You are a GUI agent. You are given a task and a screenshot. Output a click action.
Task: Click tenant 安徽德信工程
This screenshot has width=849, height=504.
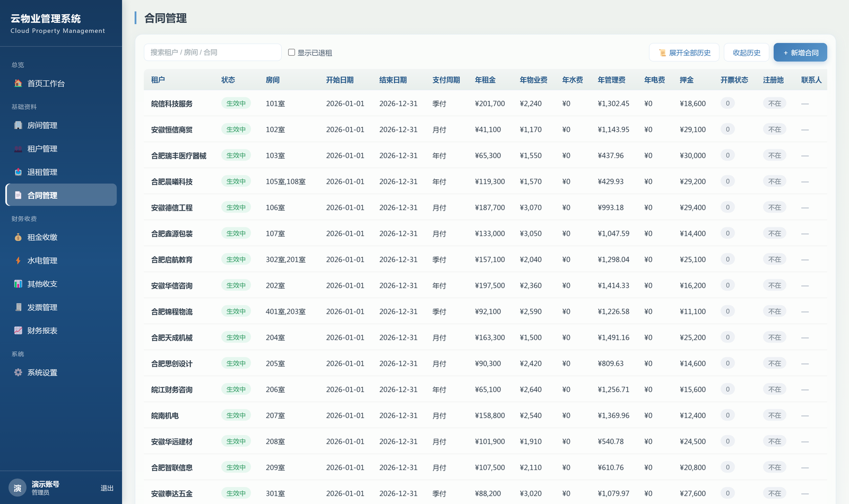pos(172,208)
